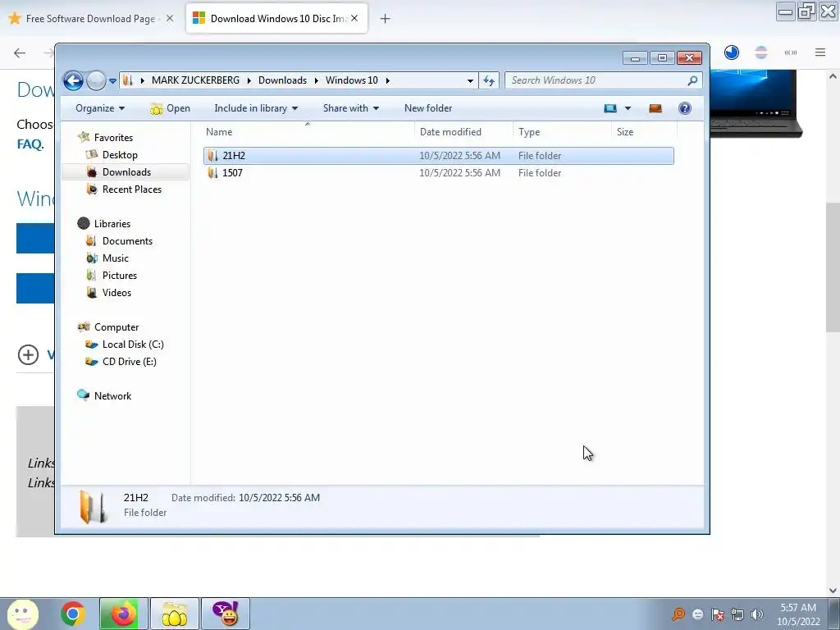Open the recent locations dropdown arrow

(x=112, y=81)
